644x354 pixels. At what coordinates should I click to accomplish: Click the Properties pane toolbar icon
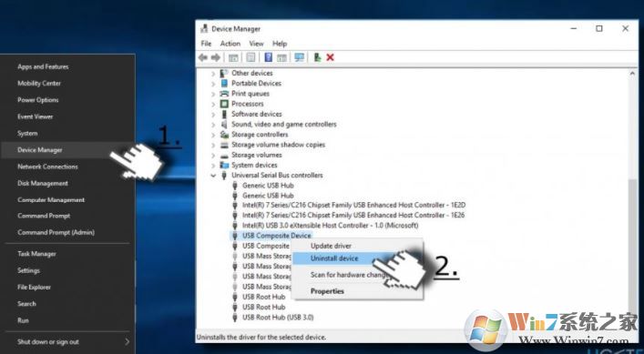pos(250,58)
